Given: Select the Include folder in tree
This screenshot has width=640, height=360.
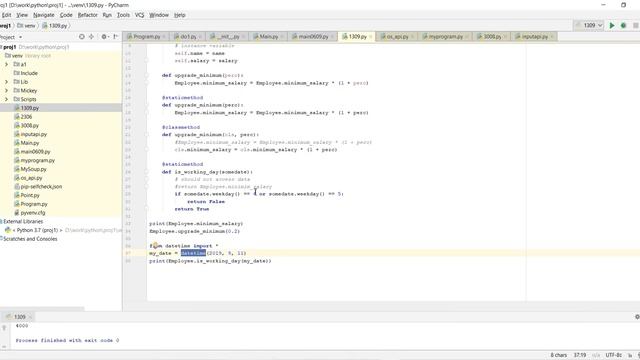Looking at the screenshot, I should pos(29,73).
